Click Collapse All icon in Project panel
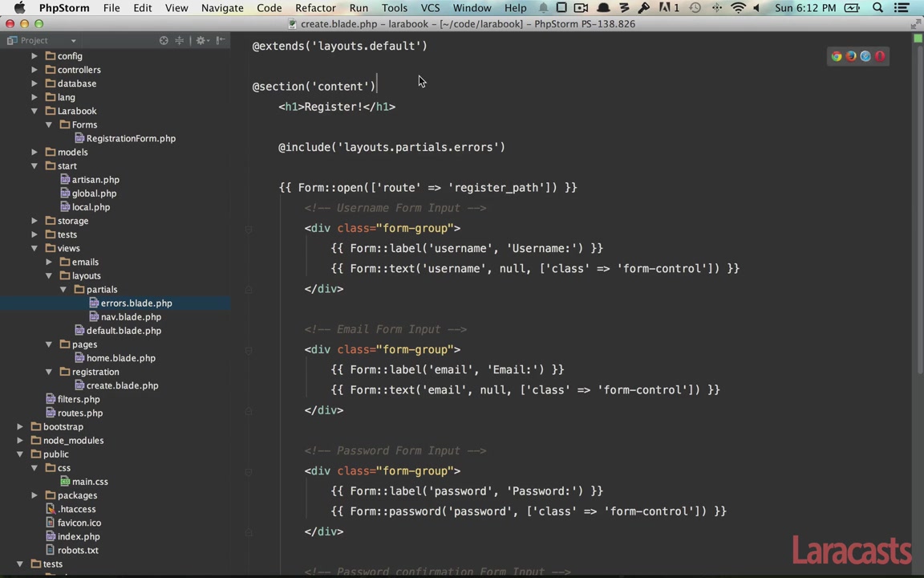The height and width of the screenshot is (578, 924). click(179, 41)
